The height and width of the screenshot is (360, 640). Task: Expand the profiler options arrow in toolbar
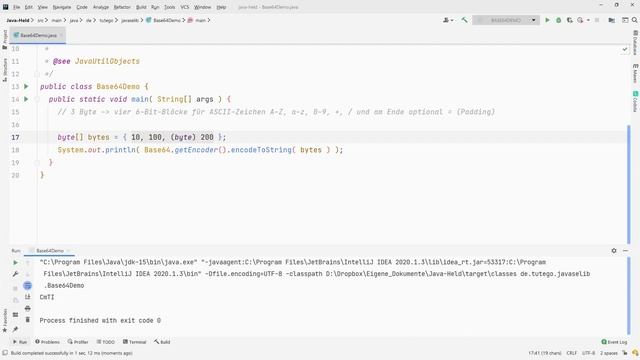pos(588,20)
